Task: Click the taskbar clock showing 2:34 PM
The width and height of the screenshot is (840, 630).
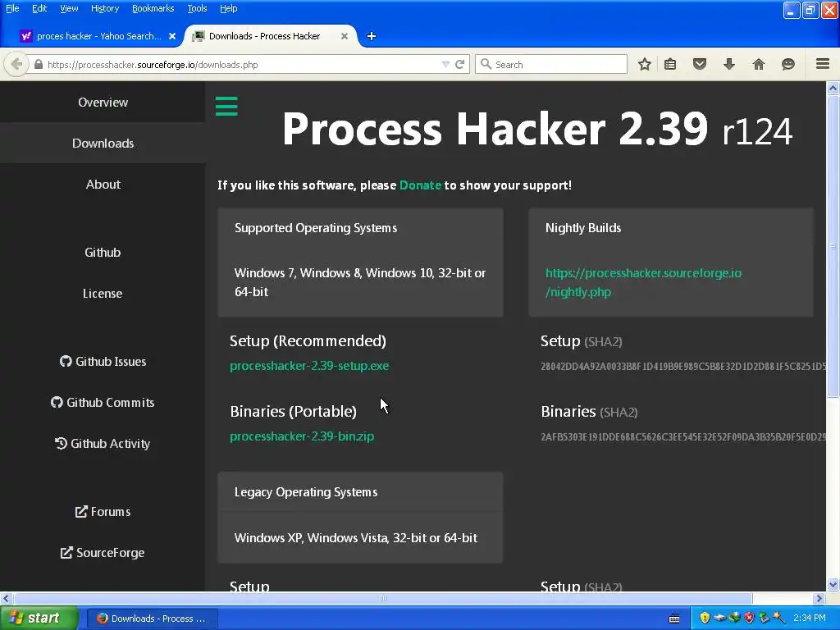Action: click(810, 618)
